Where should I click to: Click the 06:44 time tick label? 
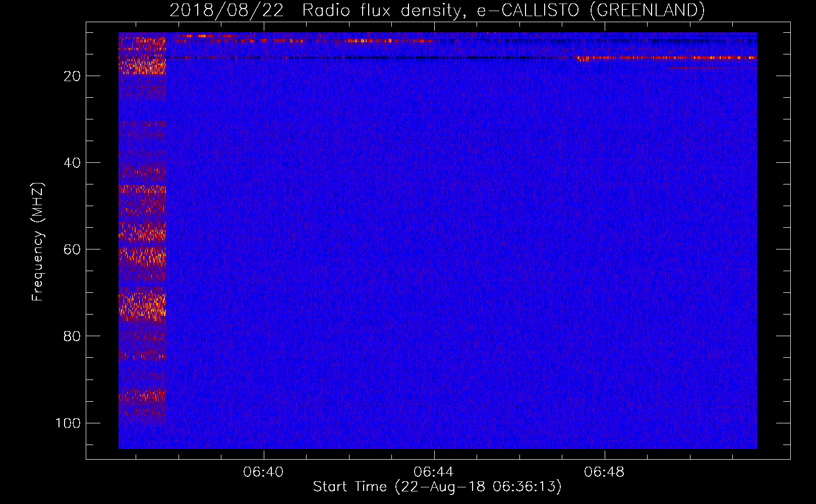coord(434,472)
